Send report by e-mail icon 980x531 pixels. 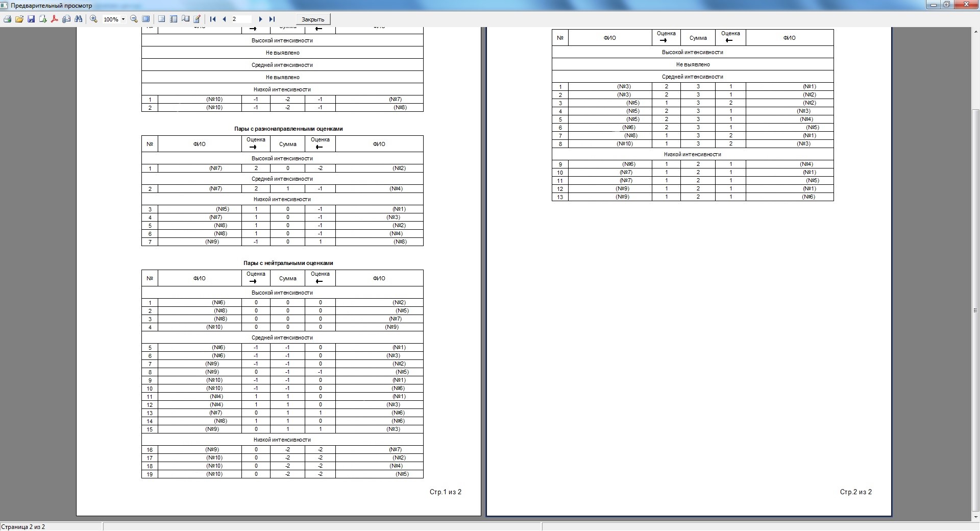coord(66,19)
